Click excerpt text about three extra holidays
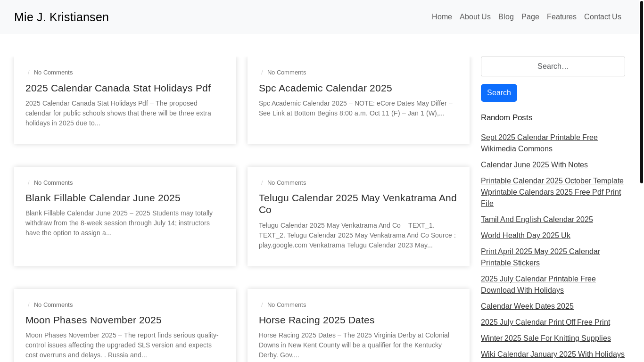 point(118,113)
